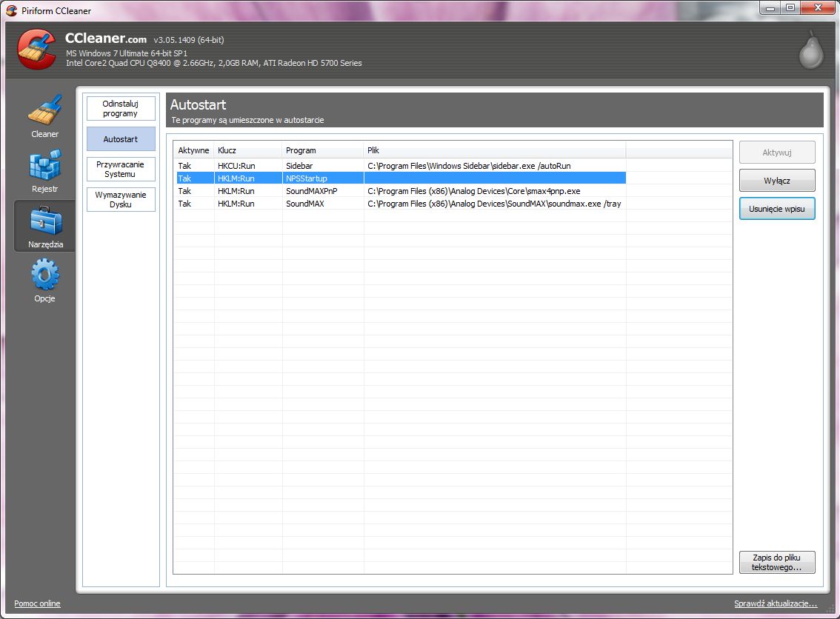Sort by the Klucz column header
The width and height of the screenshot is (840, 619).
pyautogui.click(x=248, y=150)
